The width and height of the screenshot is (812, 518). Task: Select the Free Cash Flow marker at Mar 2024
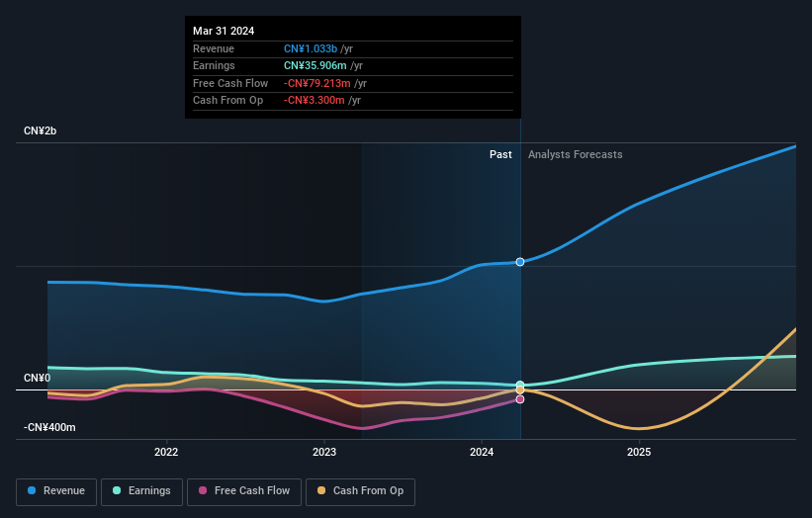[520, 399]
